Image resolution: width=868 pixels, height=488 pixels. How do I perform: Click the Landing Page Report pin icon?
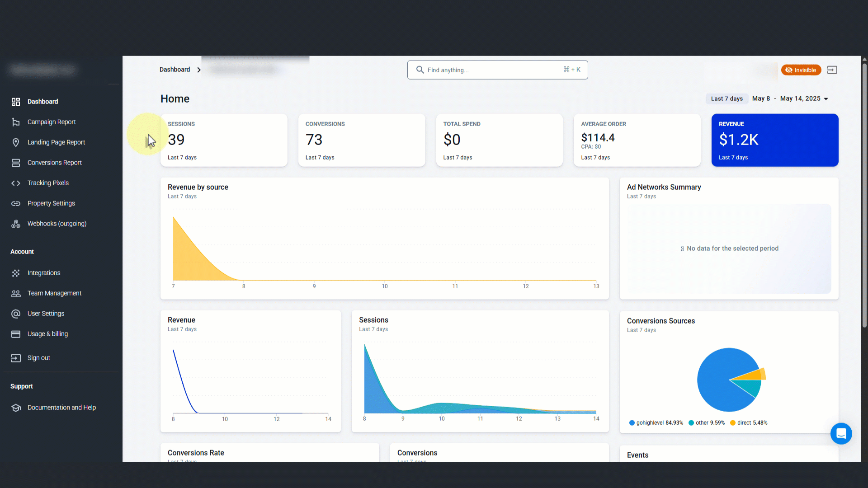pyautogui.click(x=16, y=142)
